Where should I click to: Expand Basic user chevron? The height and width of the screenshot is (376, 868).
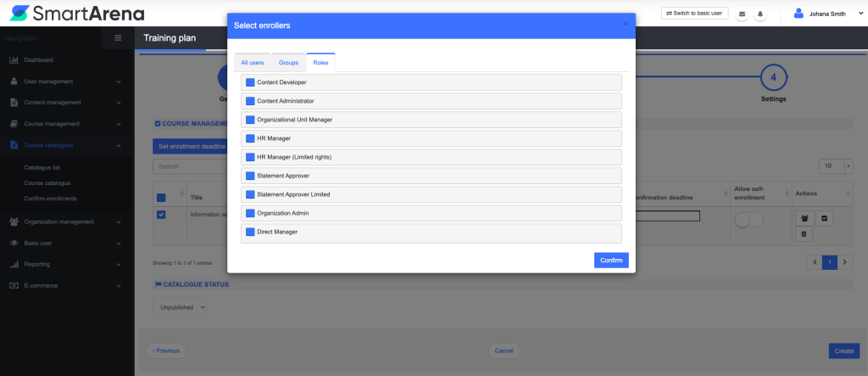(119, 244)
